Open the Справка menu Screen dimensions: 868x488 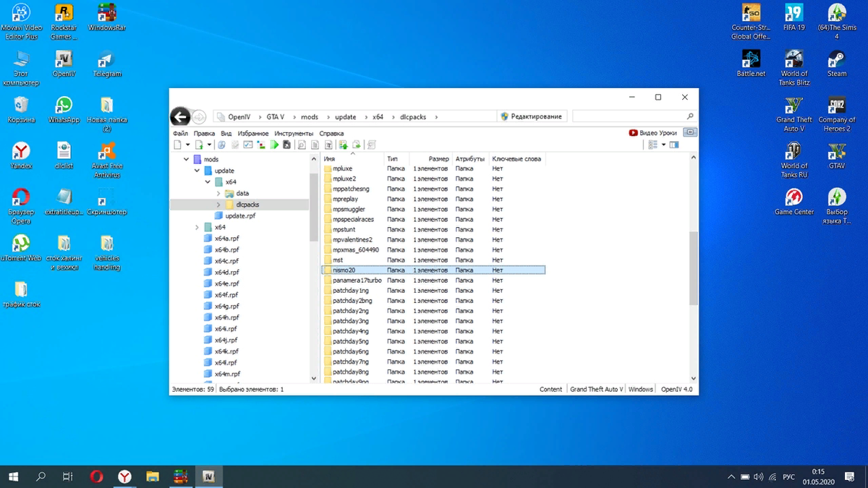[x=331, y=133]
